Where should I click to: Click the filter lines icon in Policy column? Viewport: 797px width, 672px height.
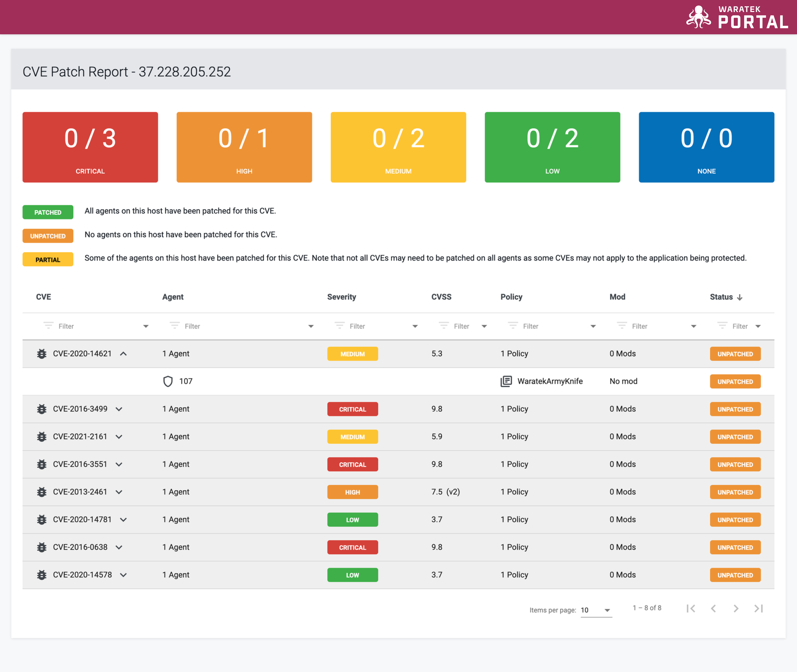[513, 325]
